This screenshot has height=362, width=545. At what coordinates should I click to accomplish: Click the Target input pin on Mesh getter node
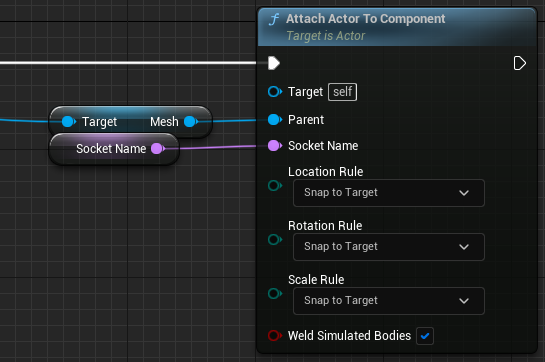point(68,122)
